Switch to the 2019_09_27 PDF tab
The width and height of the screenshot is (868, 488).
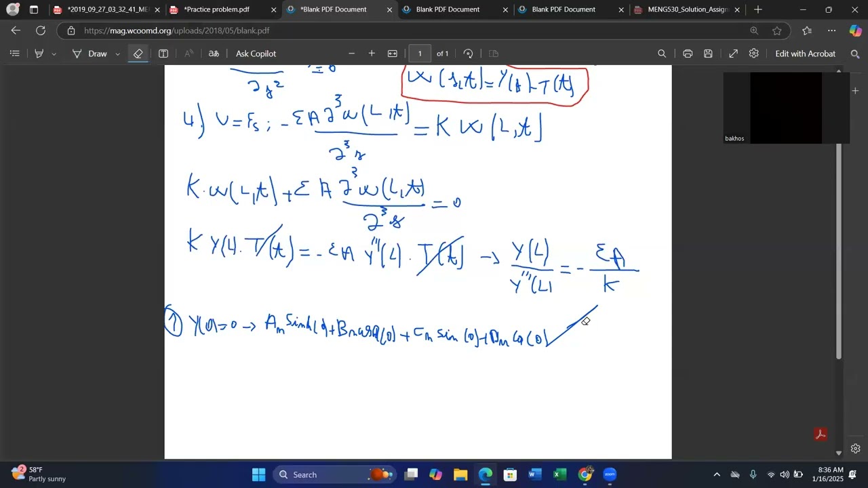106,9
